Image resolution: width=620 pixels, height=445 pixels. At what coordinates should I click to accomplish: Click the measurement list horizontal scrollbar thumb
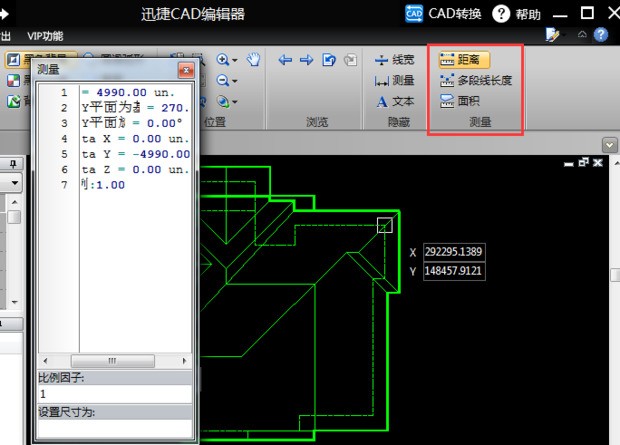pyautogui.click(x=113, y=361)
